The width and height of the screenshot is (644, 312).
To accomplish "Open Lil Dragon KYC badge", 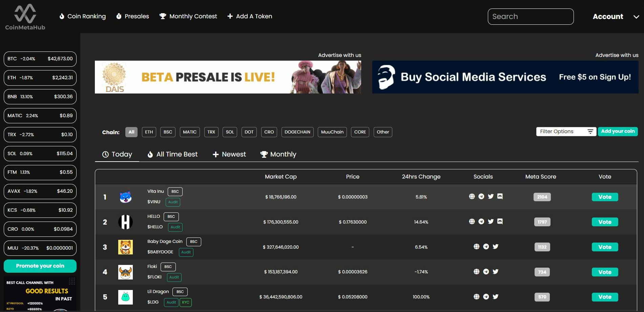I will (x=186, y=302).
